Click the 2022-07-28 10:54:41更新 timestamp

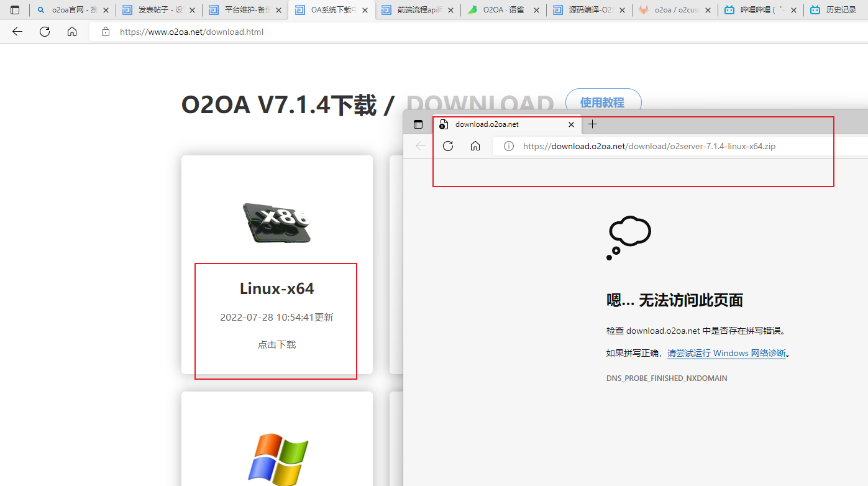click(x=276, y=318)
